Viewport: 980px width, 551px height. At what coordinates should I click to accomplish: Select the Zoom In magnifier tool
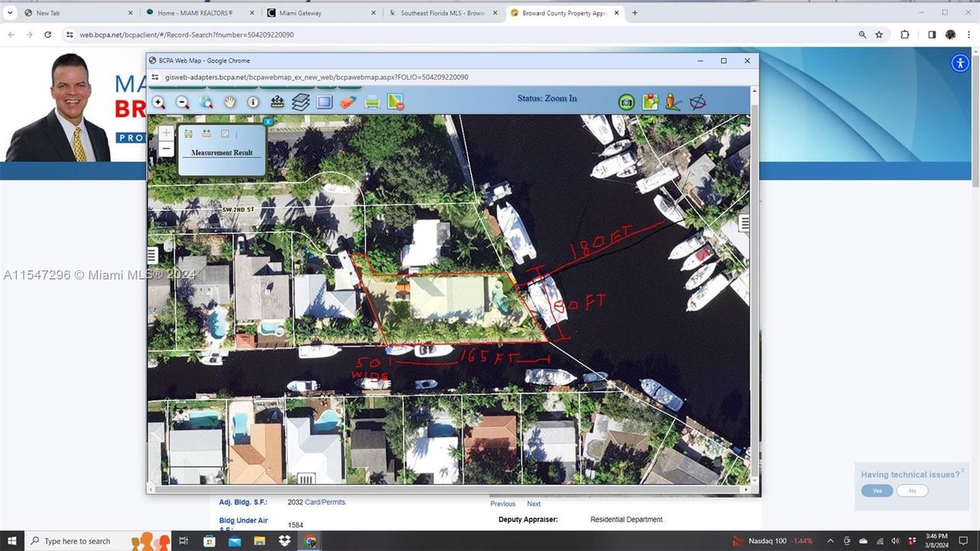click(x=158, y=102)
